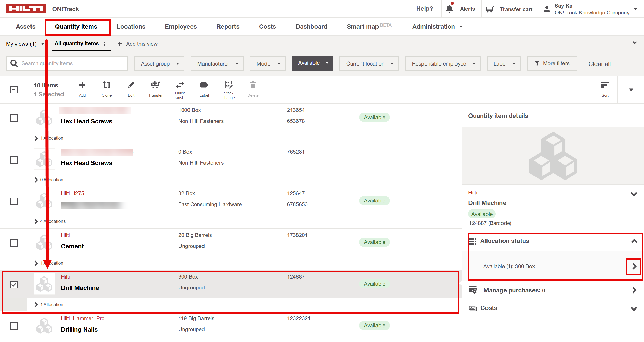The image size is (644, 342).
Task: Open the Asset group filter dropdown
Action: 159,63
